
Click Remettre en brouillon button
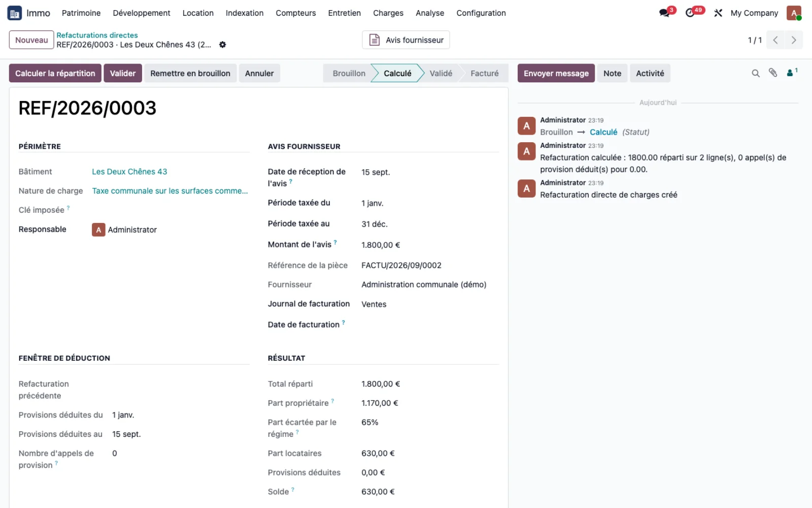pyautogui.click(x=190, y=73)
